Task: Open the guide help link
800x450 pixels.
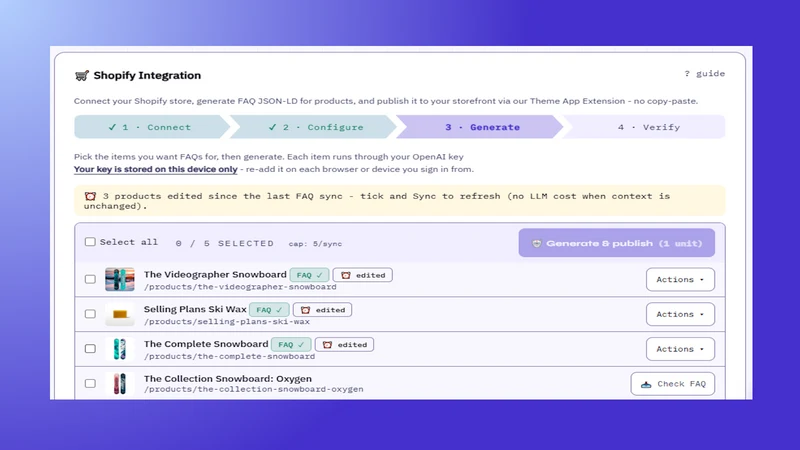Action: [705, 73]
